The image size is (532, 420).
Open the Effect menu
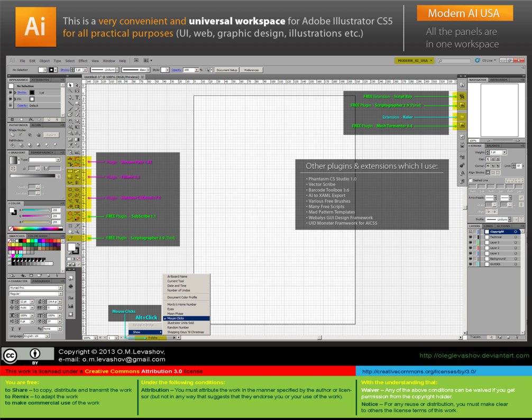[83, 61]
